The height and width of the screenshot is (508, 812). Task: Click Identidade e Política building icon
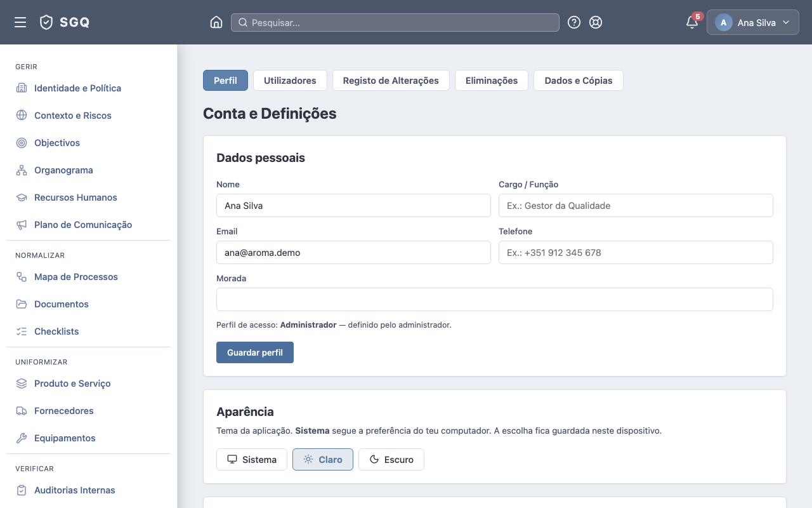coord(22,88)
